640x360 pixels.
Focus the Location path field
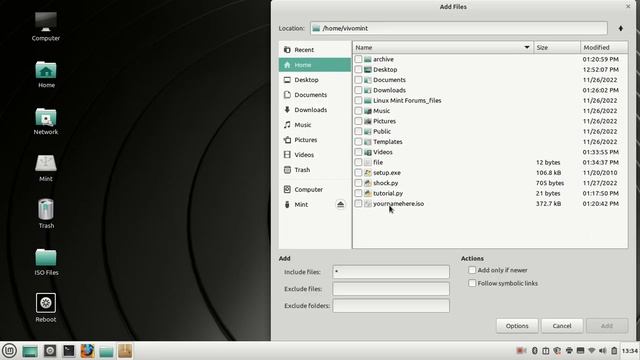coord(459,28)
